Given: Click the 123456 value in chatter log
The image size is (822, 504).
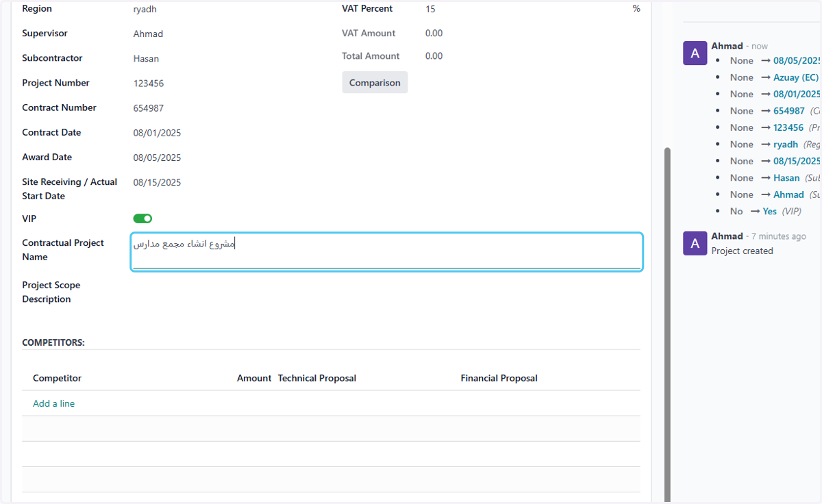Looking at the screenshot, I should click(788, 127).
